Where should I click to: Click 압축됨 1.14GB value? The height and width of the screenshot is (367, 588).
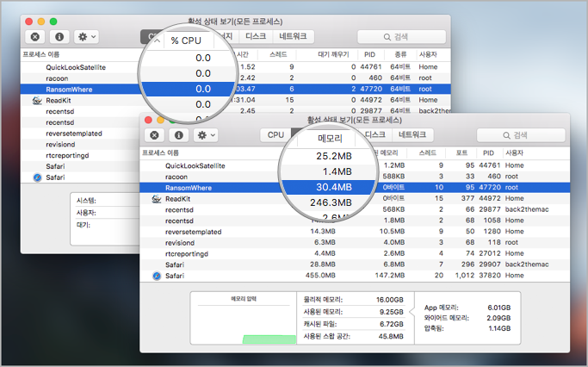[499, 328]
